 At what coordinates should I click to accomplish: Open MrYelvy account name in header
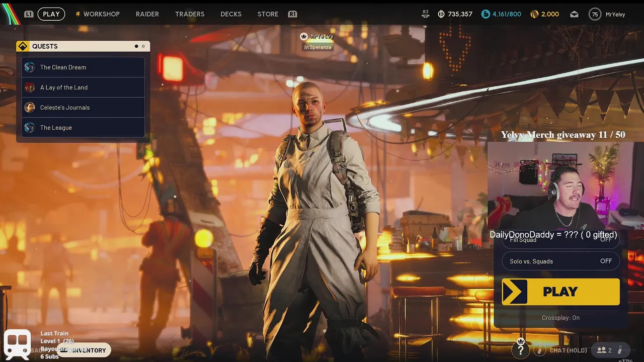coord(615,14)
